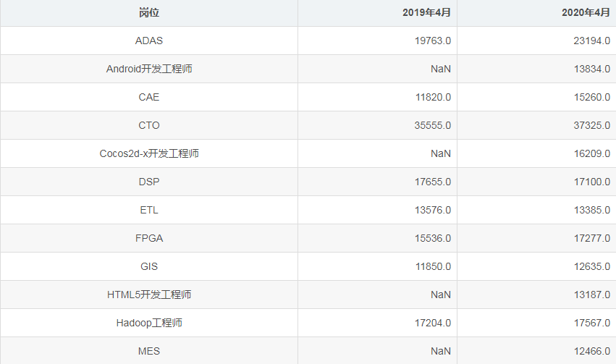Click the 2019年4月 column header
This screenshot has height=364, width=616.
click(426, 13)
